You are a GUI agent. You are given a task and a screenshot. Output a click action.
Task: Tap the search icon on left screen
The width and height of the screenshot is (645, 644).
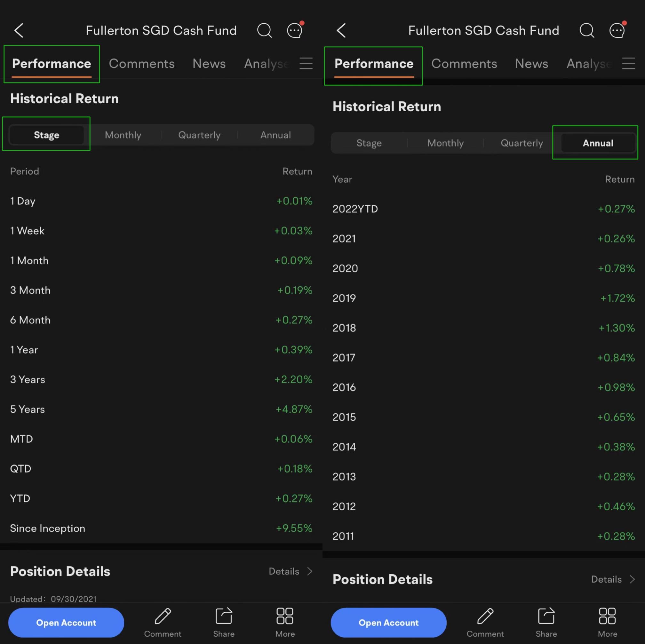click(x=265, y=29)
